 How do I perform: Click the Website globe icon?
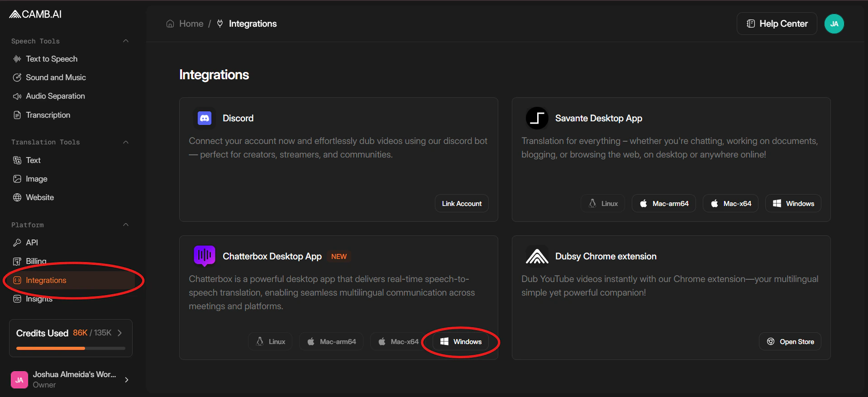pos(17,197)
